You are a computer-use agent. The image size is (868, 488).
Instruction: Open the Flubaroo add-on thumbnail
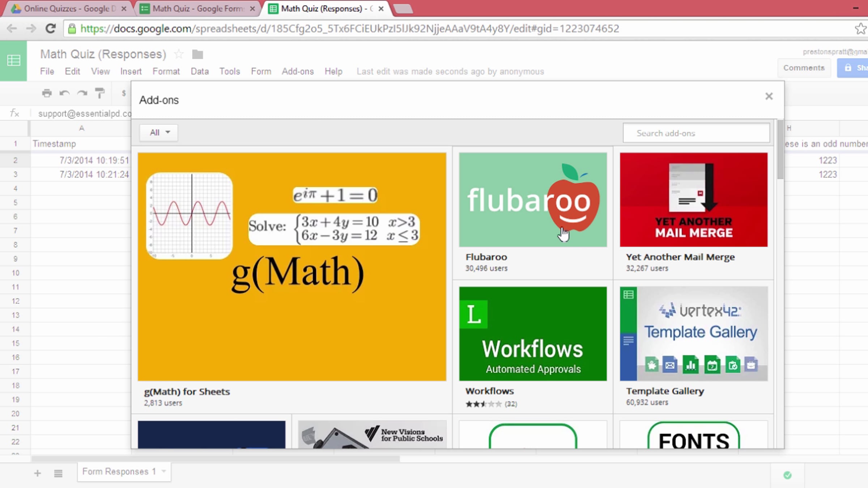533,200
